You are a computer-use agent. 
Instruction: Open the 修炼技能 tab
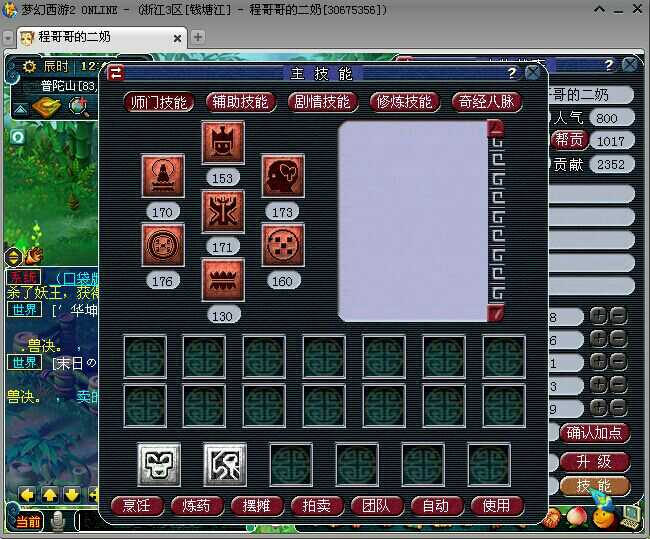pyautogui.click(x=403, y=102)
